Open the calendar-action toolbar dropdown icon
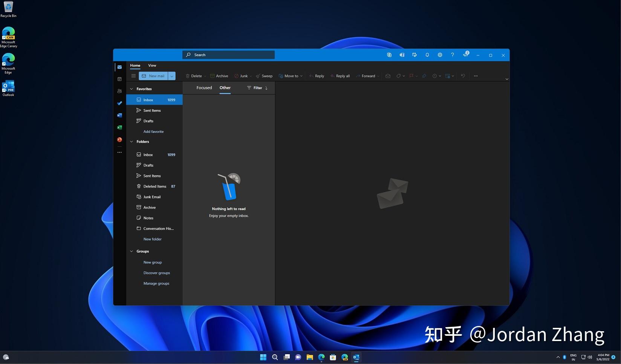 coord(450,76)
